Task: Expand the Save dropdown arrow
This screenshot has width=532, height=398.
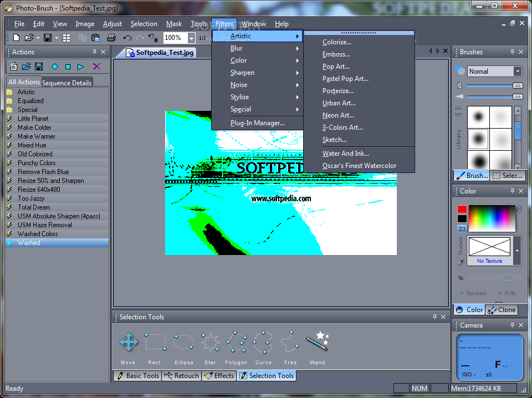Action: (x=57, y=38)
